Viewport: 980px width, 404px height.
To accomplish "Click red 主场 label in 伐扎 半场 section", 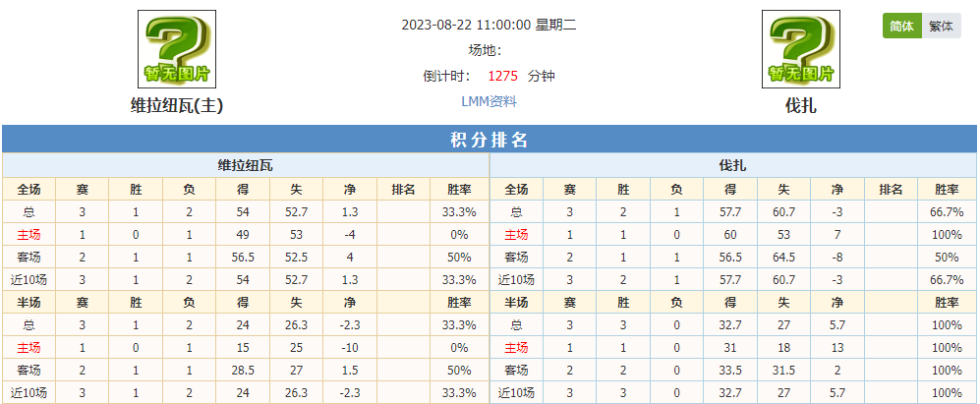I will [x=516, y=348].
